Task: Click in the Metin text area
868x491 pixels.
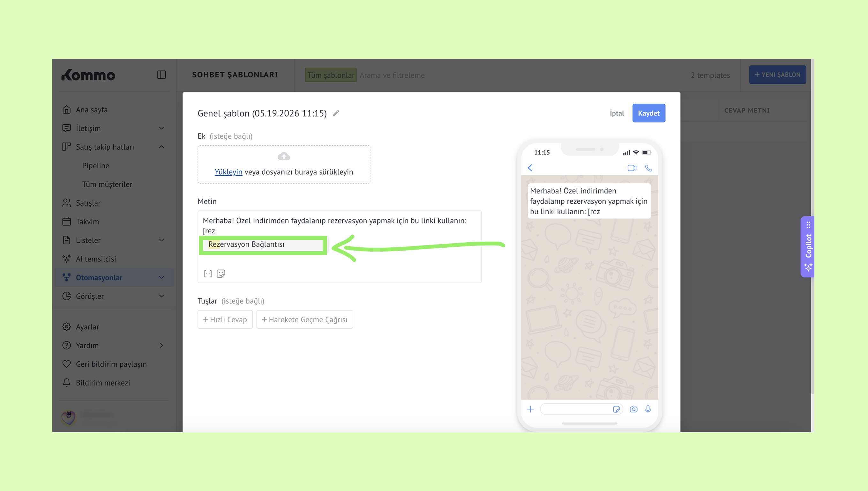Action: (340, 247)
